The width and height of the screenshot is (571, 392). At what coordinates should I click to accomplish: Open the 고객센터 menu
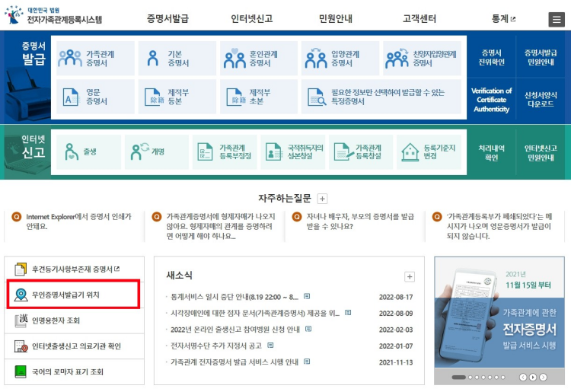(419, 18)
